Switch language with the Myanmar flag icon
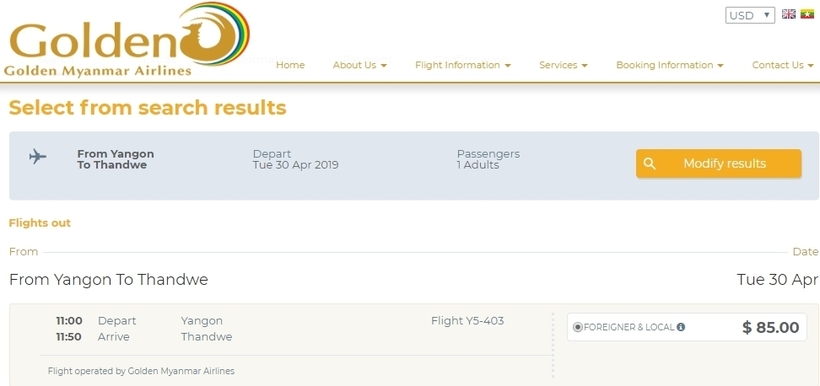Viewport: 820px width, 386px height. click(x=807, y=14)
